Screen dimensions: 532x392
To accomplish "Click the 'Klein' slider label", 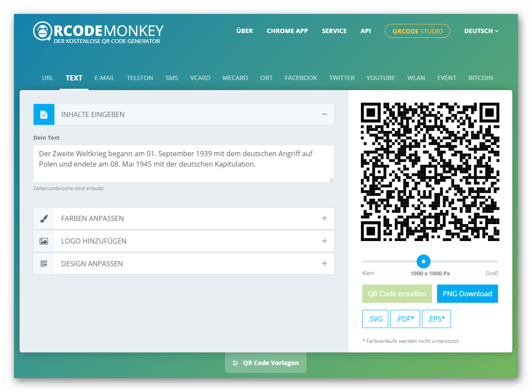I will click(x=368, y=273).
